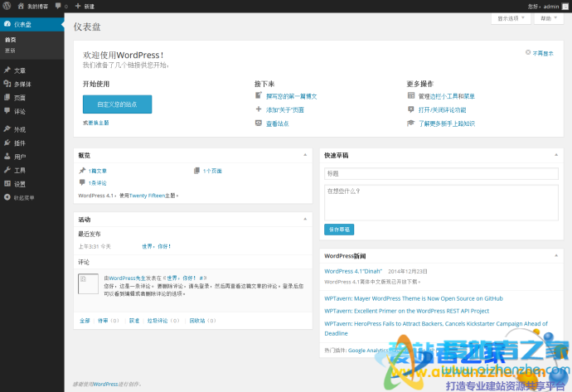
Task: Open the 1篇文章 link in 概览
Action: (x=97, y=171)
